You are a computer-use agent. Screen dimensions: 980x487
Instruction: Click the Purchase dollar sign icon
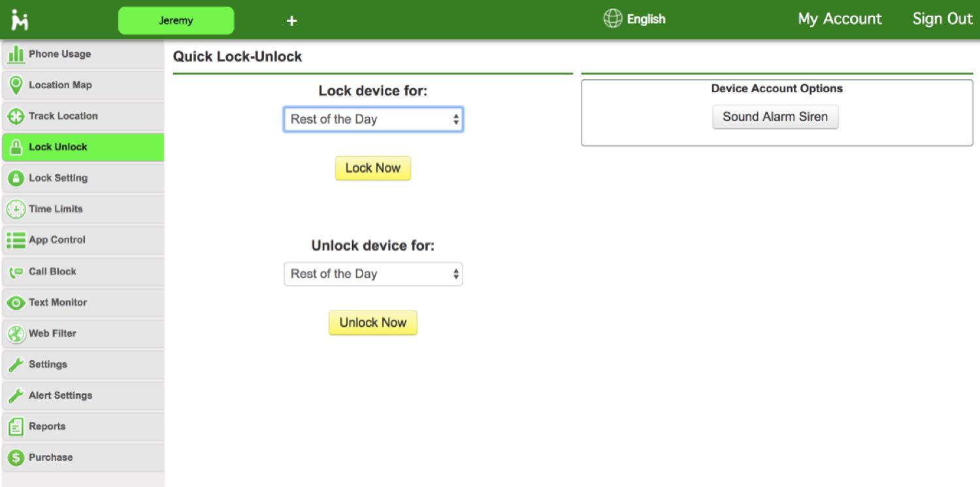click(16, 458)
